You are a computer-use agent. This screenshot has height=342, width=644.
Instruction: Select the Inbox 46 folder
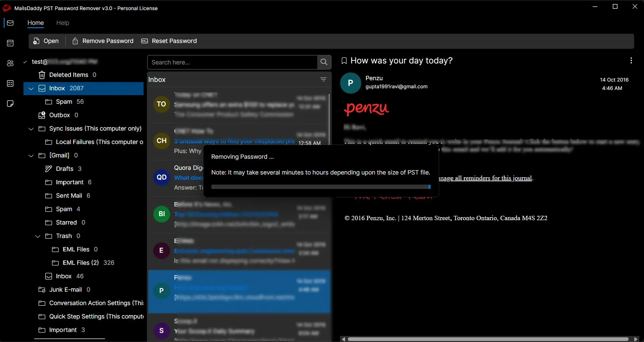click(84, 276)
